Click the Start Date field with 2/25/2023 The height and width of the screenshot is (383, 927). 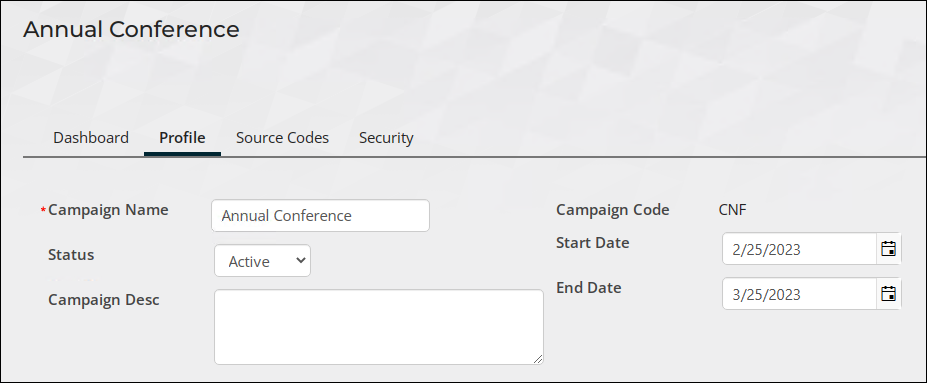pyautogui.click(x=799, y=249)
